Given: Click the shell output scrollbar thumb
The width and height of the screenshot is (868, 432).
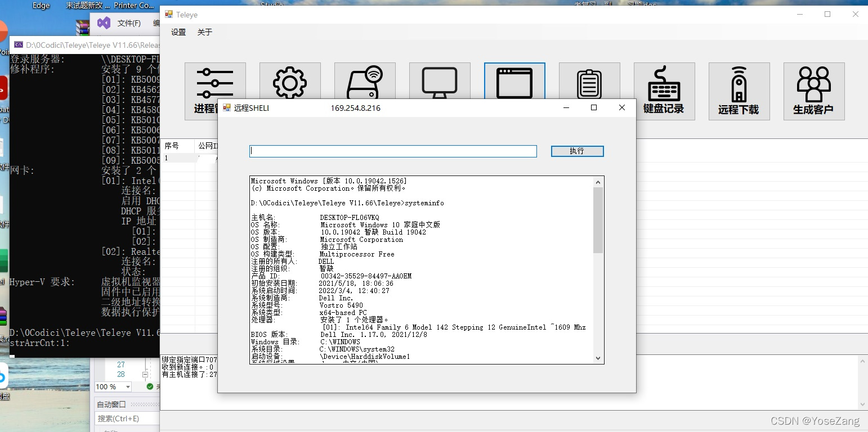Looking at the screenshot, I should [x=598, y=220].
